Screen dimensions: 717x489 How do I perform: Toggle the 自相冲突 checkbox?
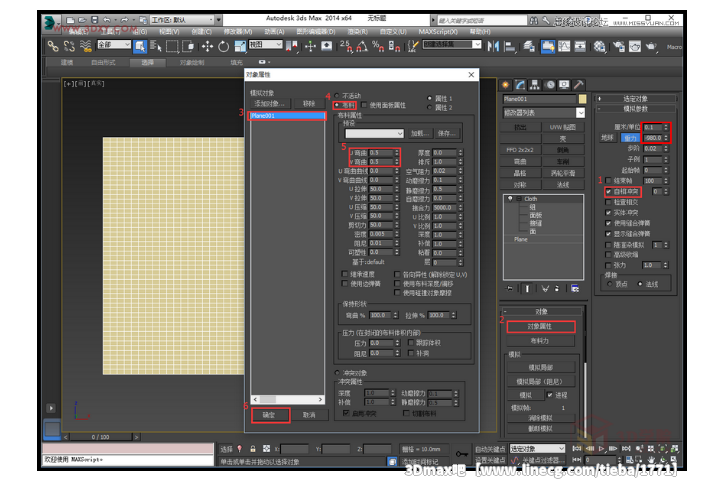608,192
